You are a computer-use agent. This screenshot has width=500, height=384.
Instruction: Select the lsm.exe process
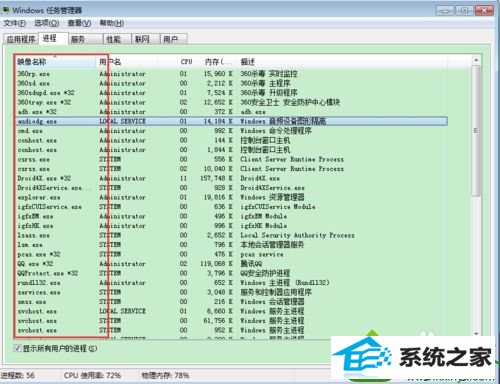pyautogui.click(x=231, y=245)
